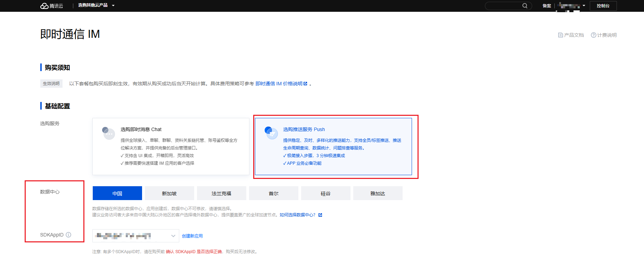Click external-link icon after 价格说明

click(x=305, y=84)
